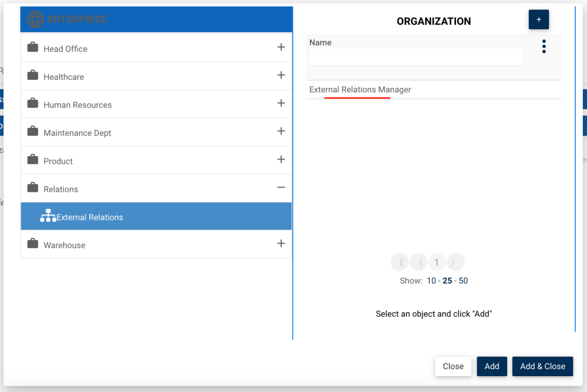
Task: Click the Human Resources briefcase icon
Action: tap(33, 103)
